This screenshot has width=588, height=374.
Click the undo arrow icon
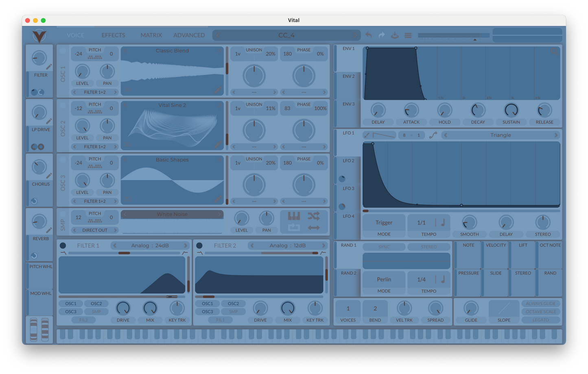coord(369,35)
